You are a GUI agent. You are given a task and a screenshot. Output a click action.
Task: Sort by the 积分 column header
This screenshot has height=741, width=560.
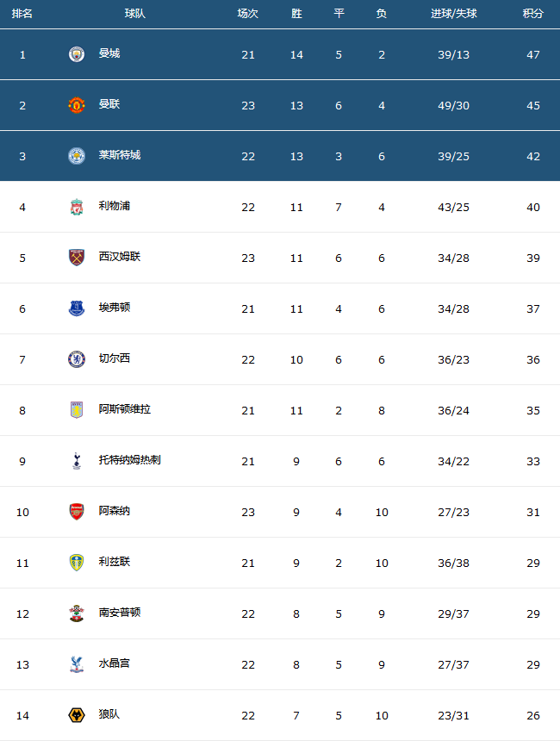click(x=533, y=14)
